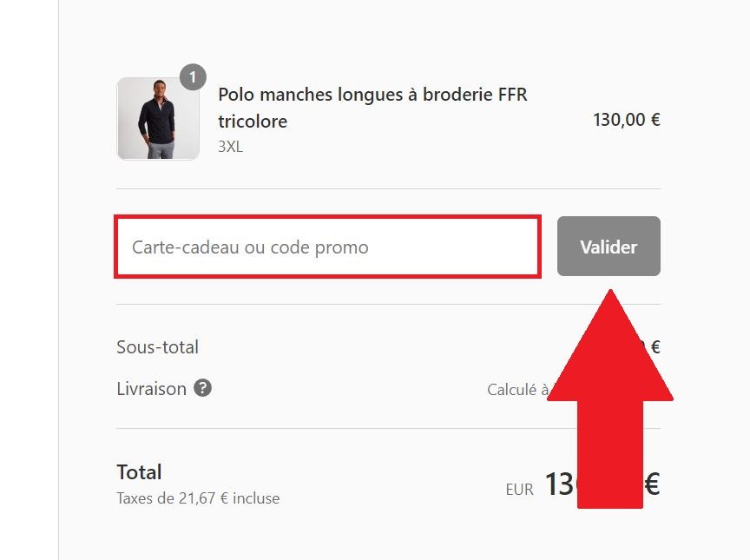
Task: Select the product thumbnail photo
Action: click(157, 118)
